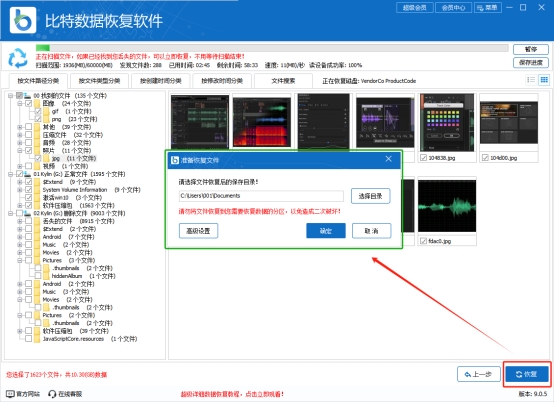
Task: Expand the 音频 folder node
Action: click(x=20, y=143)
